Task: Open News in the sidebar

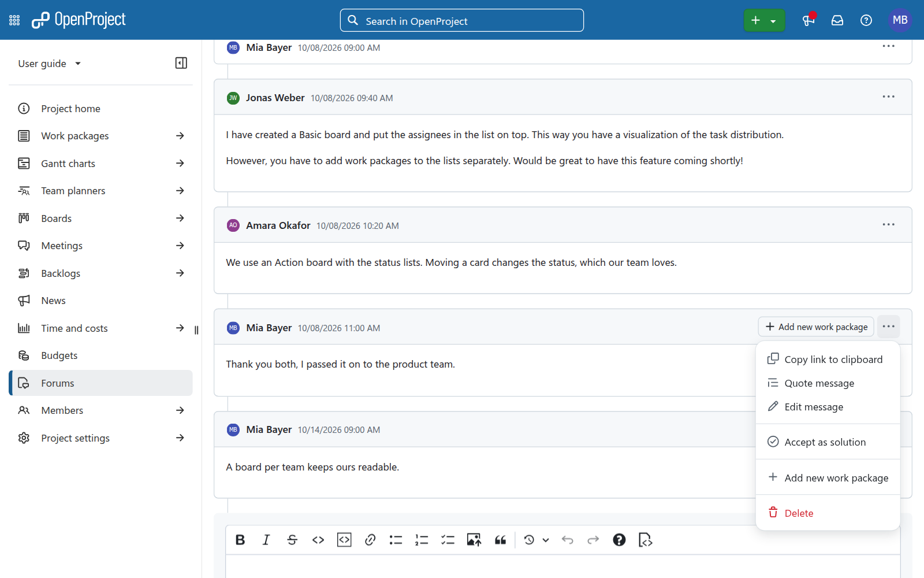Action: 101,301
